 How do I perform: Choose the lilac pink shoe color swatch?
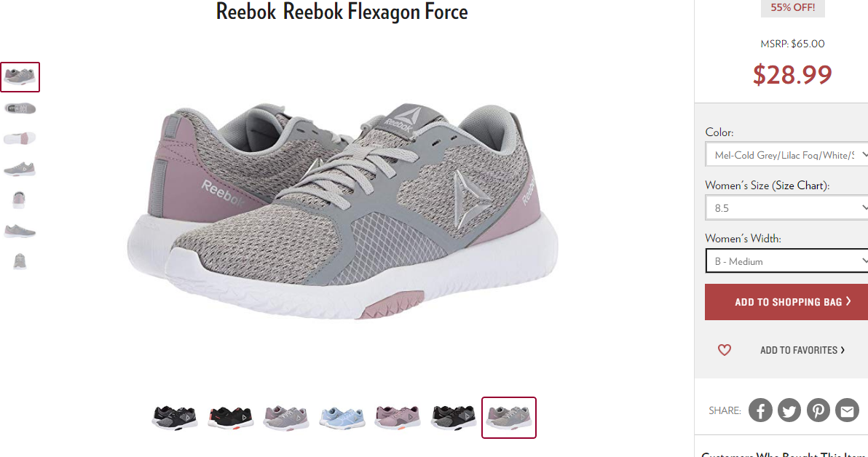[x=398, y=418]
